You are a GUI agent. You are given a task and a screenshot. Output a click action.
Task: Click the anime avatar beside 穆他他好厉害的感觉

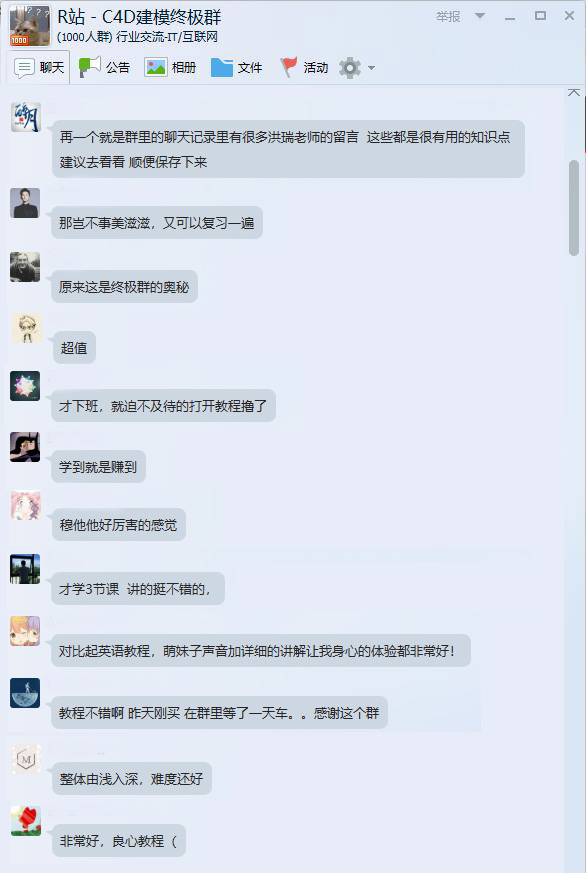26,505
